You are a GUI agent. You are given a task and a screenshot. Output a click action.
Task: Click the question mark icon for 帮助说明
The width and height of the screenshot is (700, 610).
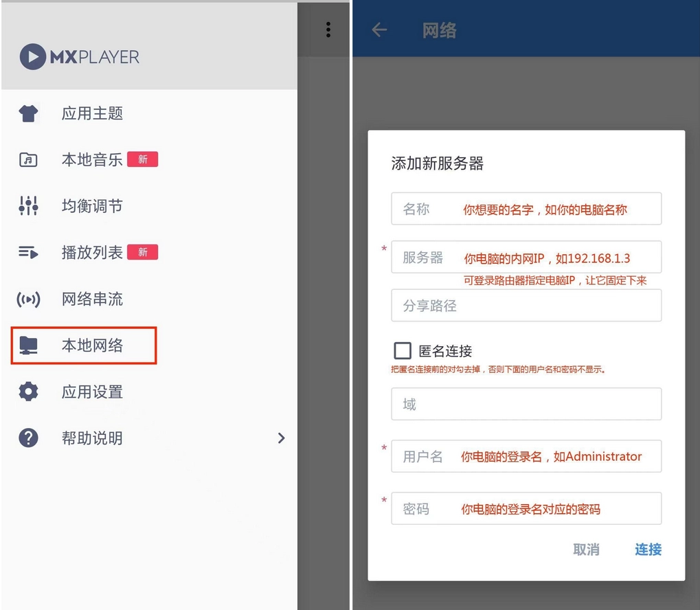29,438
